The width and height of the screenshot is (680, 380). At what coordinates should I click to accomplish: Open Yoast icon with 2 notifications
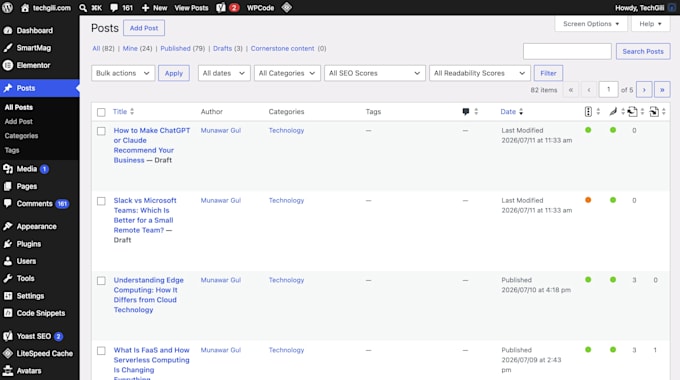228,7
